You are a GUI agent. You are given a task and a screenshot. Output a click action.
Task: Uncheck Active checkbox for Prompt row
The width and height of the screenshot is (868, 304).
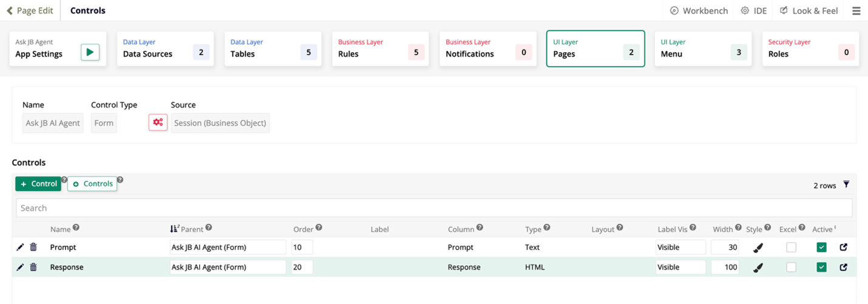coord(821,248)
